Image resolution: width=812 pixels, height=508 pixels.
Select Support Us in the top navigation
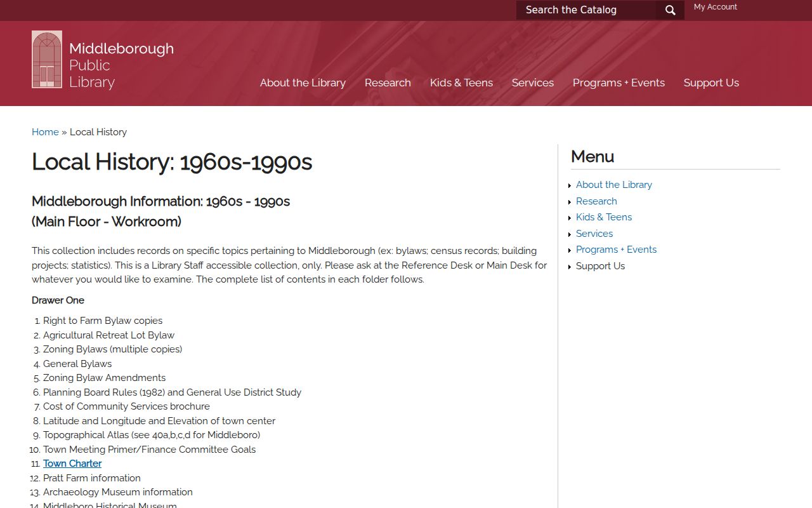pyautogui.click(x=711, y=83)
